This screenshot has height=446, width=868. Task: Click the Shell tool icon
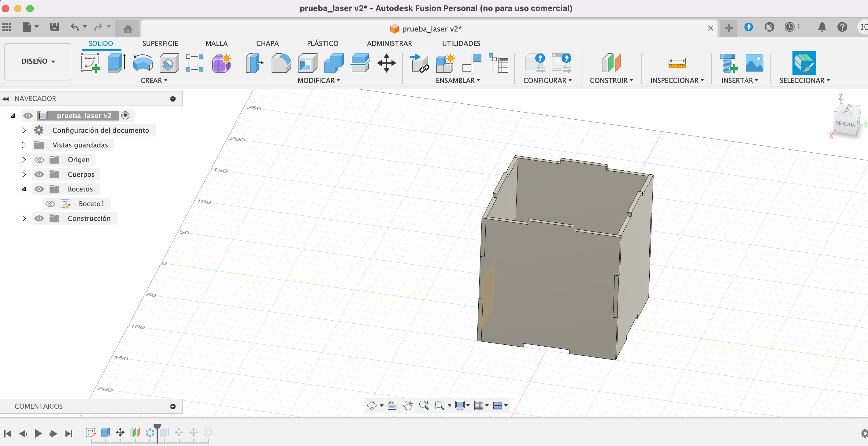pos(307,63)
